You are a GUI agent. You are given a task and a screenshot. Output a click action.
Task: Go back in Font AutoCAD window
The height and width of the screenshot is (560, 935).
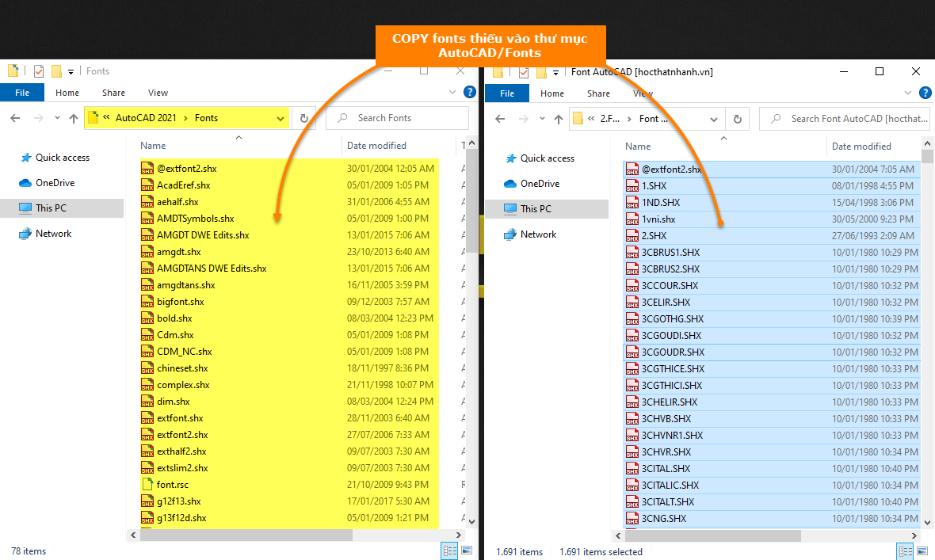click(500, 119)
